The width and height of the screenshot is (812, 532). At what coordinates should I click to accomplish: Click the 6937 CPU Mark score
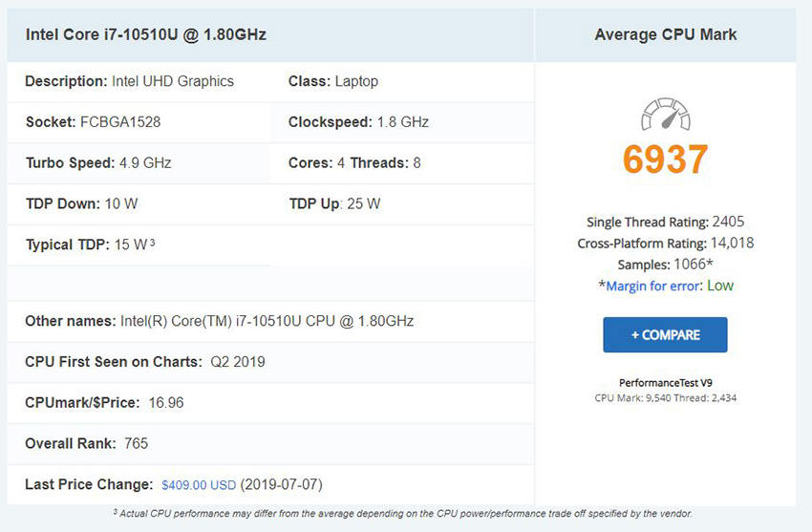[x=666, y=159]
